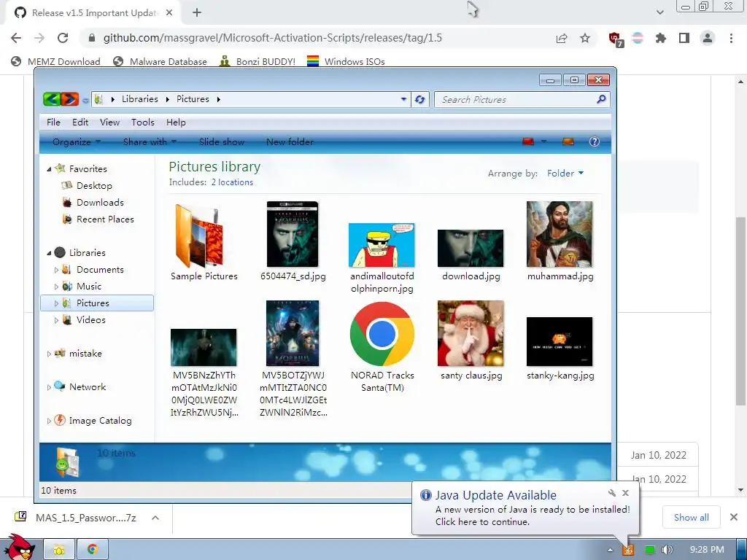
Task: Open the view options dropdown arrow
Action: [x=543, y=141]
